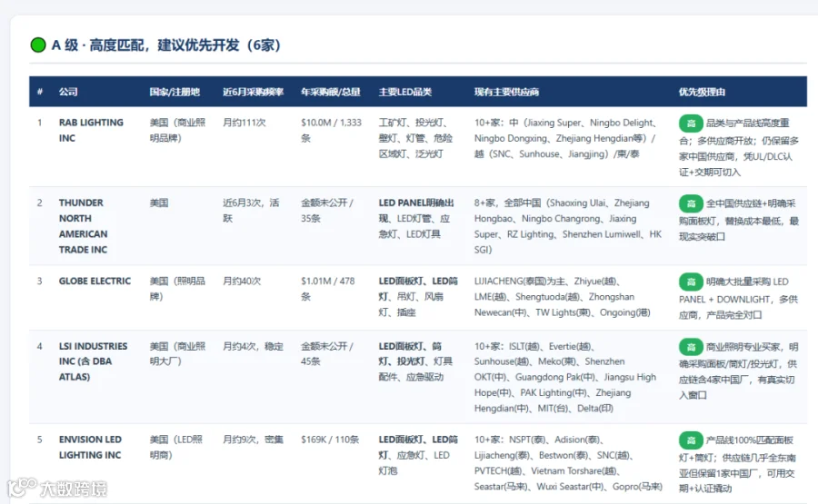
Task: Click row number 1 for RAB LIGHTING
Action: point(40,123)
